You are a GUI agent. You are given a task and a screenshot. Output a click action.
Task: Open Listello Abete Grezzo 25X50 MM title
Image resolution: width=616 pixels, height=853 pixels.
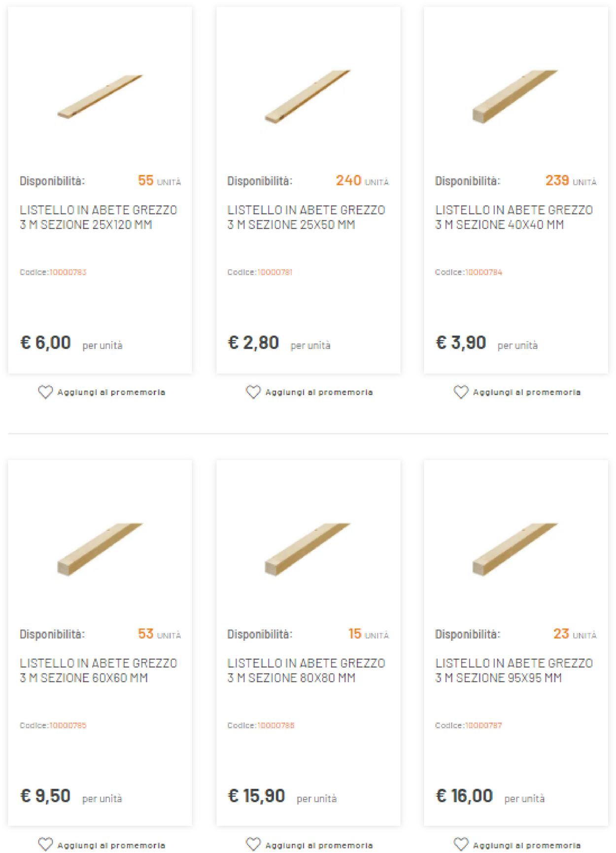306,217
